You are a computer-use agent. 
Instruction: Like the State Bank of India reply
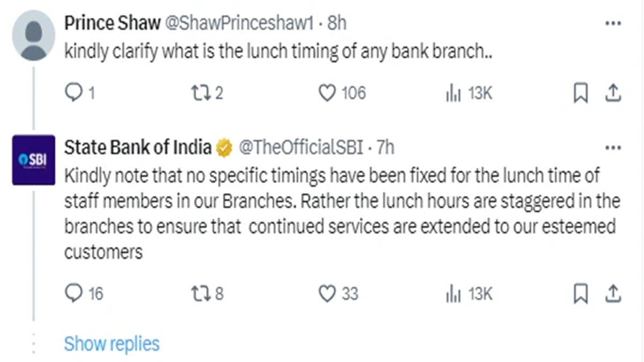(327, 293)
